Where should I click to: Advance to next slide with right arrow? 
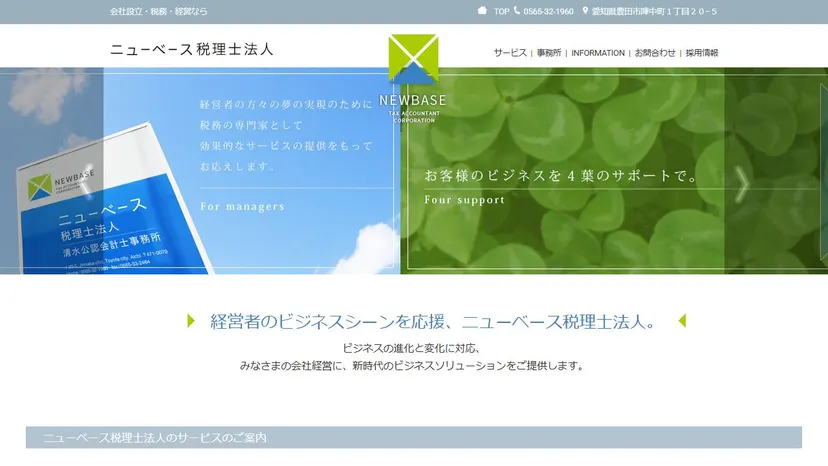point(742,184)
